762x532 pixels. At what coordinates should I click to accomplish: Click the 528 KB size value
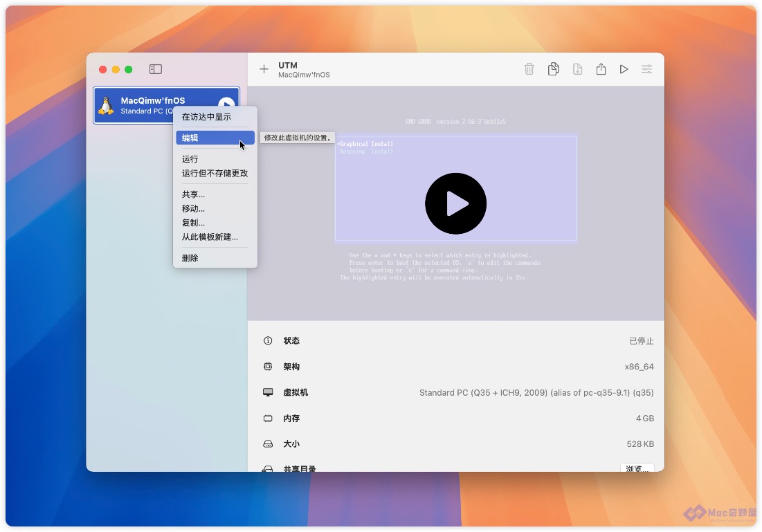[x=640, y=444]
